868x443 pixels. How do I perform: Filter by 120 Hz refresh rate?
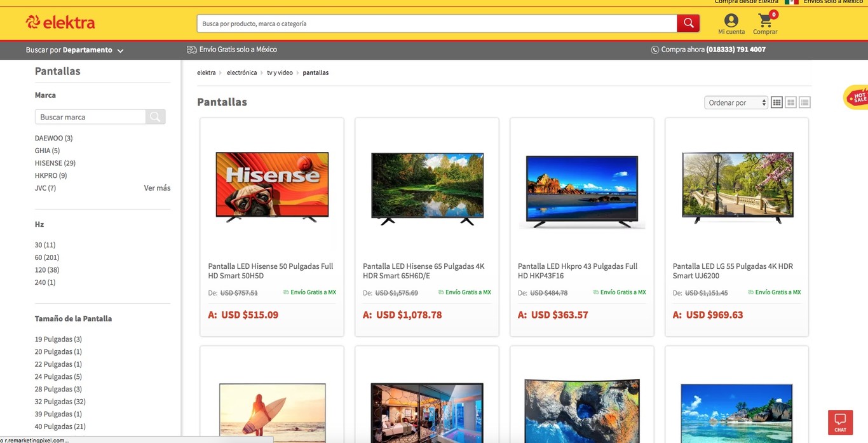(46, 269)
